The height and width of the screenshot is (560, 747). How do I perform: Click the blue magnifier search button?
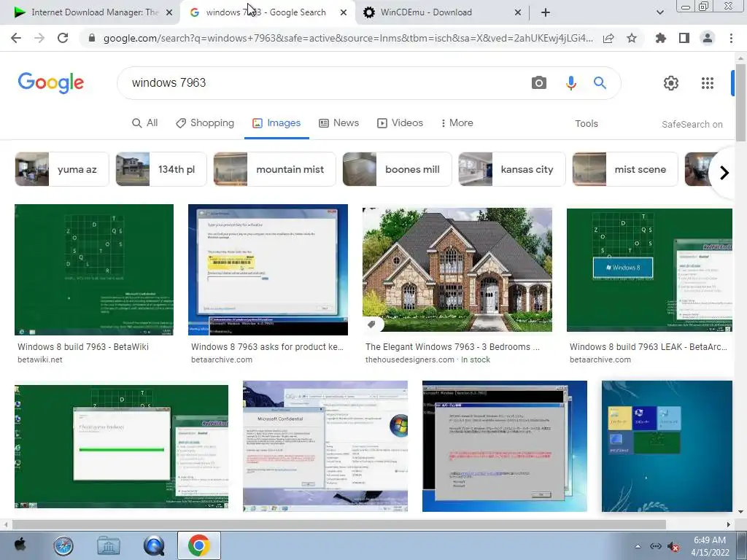[600, 83]
